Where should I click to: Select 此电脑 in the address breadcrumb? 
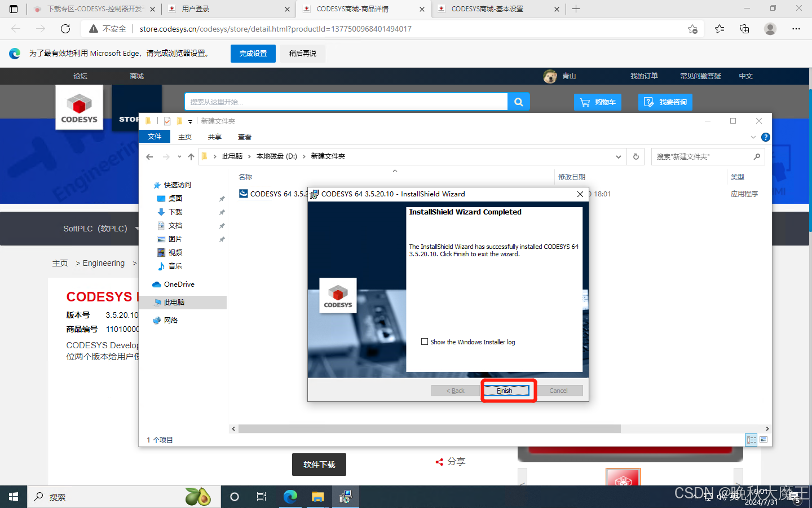232,156
